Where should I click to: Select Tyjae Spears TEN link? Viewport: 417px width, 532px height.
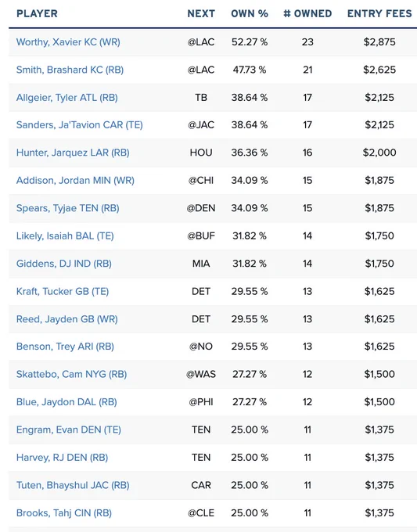coord(68,208)
